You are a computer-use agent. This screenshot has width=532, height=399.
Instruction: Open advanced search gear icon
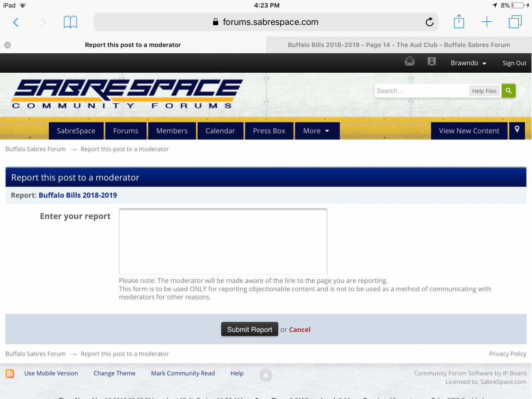[522, 90]
